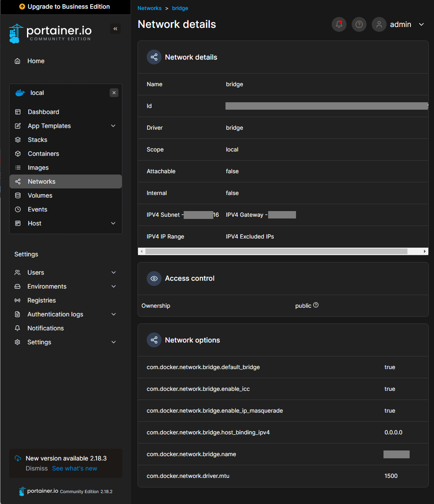The image size is (434, 504).
Task: Click the Upgrade to Business Edition arrow icon
Action: pyautogui.click(x=22, y=7)
